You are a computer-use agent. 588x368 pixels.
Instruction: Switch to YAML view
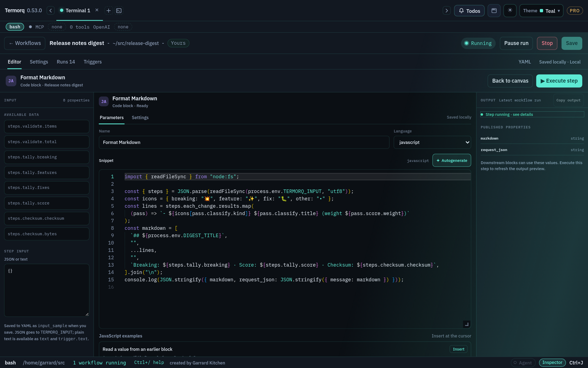[525, 62]
